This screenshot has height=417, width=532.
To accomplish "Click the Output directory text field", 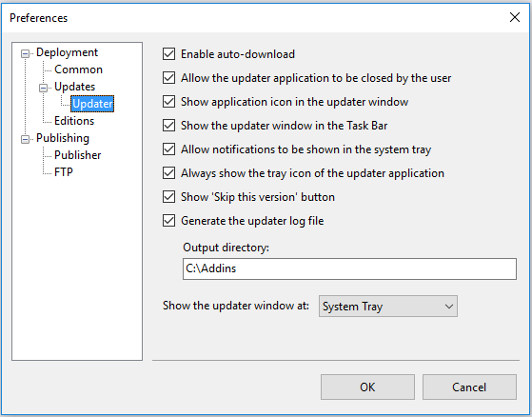I will pyautogui.click(x=349, y=268).
